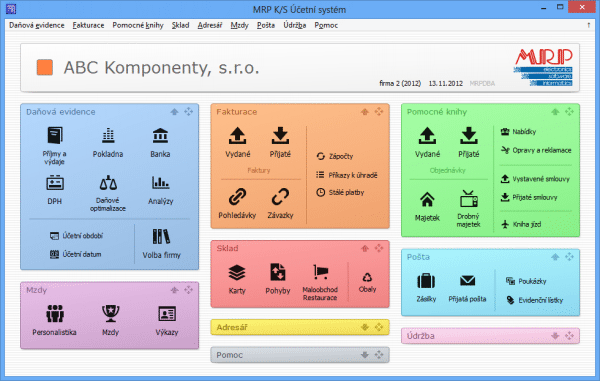Expand the Údržba panel arrow
The image size is (600, 381).
tap(555, 336)
